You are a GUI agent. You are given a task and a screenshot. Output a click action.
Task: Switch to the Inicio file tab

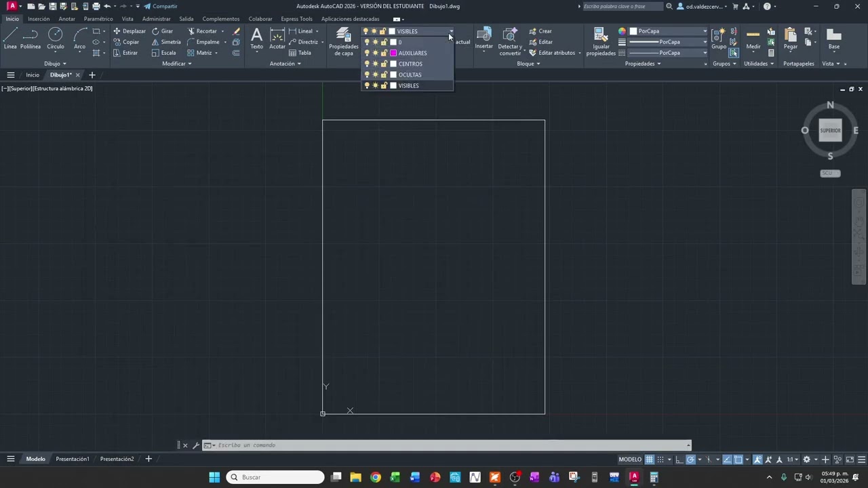pos(33,75)
